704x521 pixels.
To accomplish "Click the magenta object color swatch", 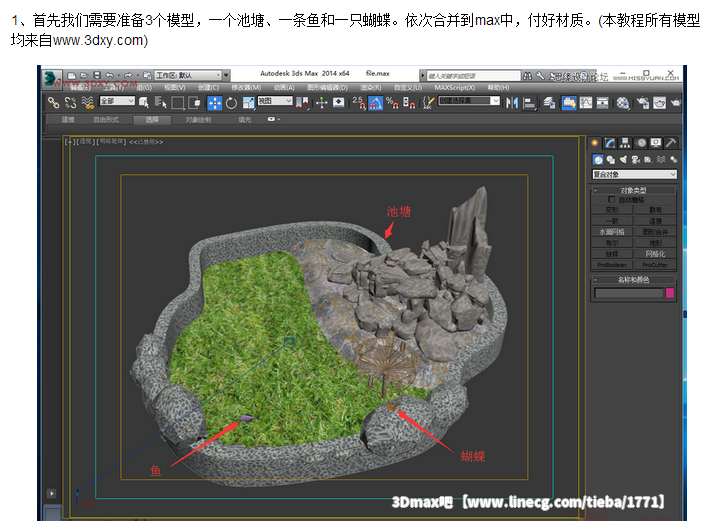I will pyautogui.click(x=670, y=293).
